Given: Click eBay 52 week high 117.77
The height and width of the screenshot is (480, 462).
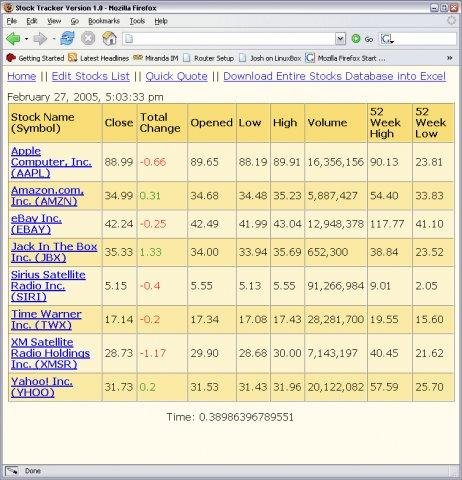Looking at the screenshot, I should pos(387,224).
